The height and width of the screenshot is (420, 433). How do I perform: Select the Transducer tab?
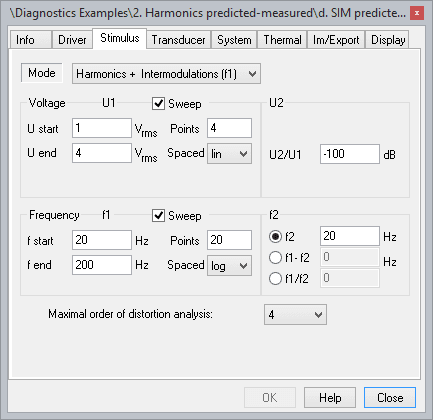click(178, 40)
